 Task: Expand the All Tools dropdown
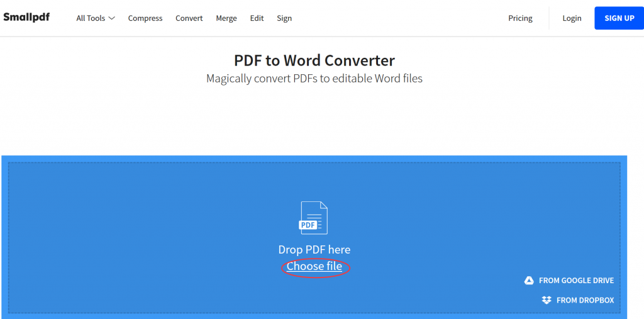[96, 18]
